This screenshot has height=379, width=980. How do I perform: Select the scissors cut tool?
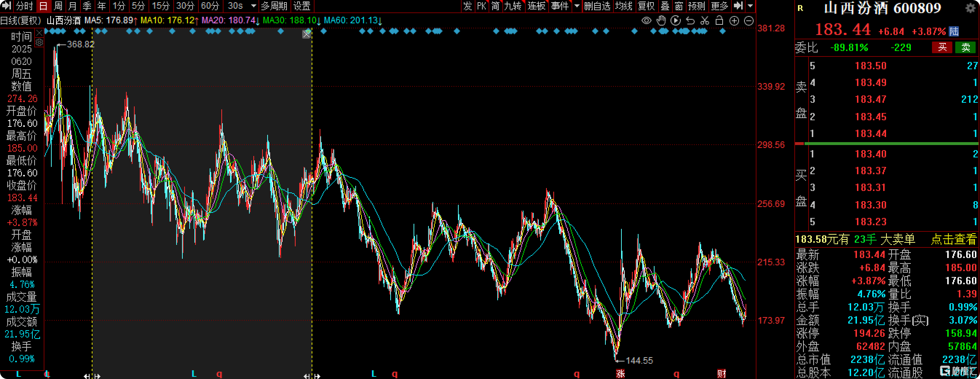(x=704, y=20)
